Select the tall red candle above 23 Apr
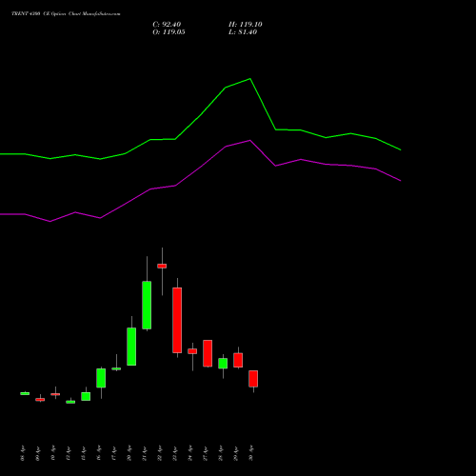Image resolution: width=476 pixels, height=476 pixels. 177,320
